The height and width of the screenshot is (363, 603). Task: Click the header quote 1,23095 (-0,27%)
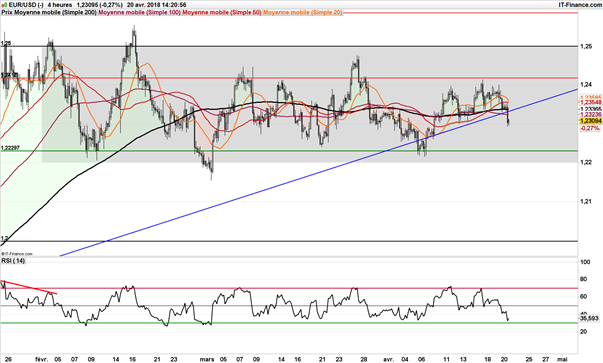[x=100, y=5]
